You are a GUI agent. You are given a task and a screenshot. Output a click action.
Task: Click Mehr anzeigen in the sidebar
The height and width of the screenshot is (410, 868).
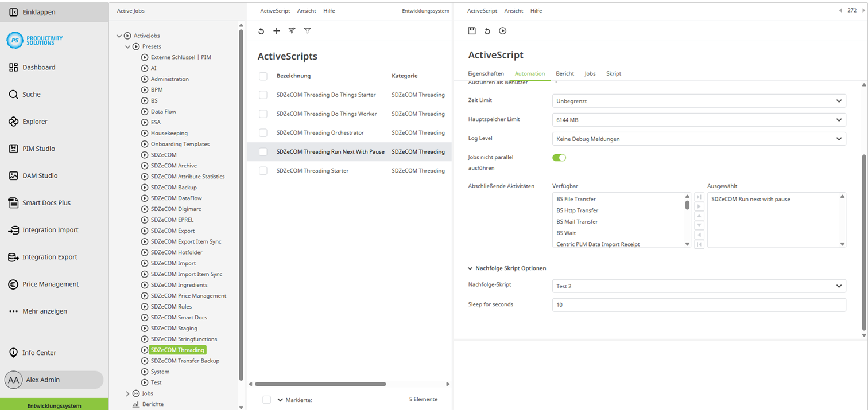44,311
